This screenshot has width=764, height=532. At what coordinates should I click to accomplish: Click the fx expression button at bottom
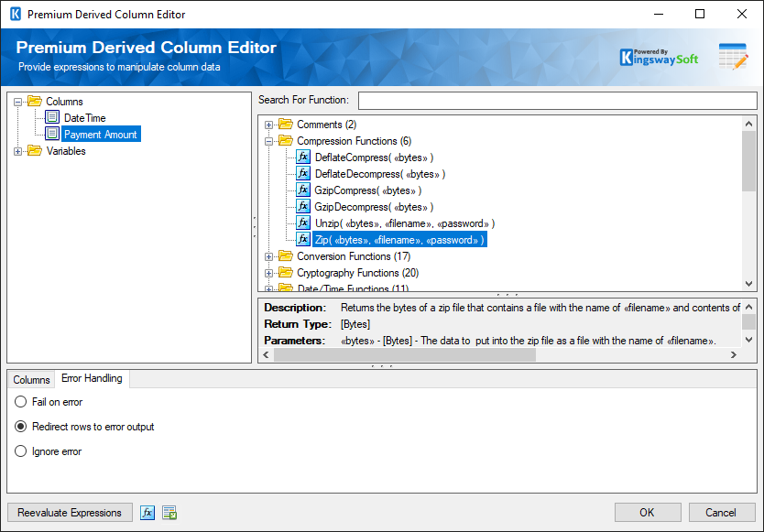pos(147,513)
